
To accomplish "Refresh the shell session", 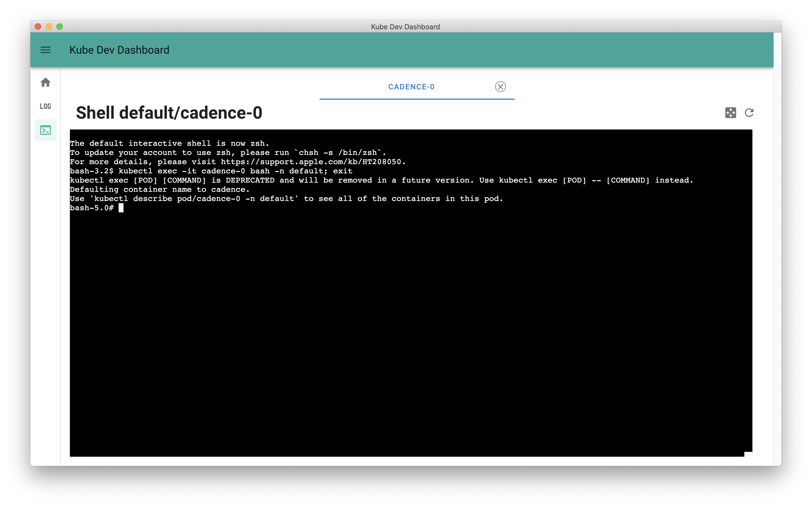I will (x=749, y=113).
